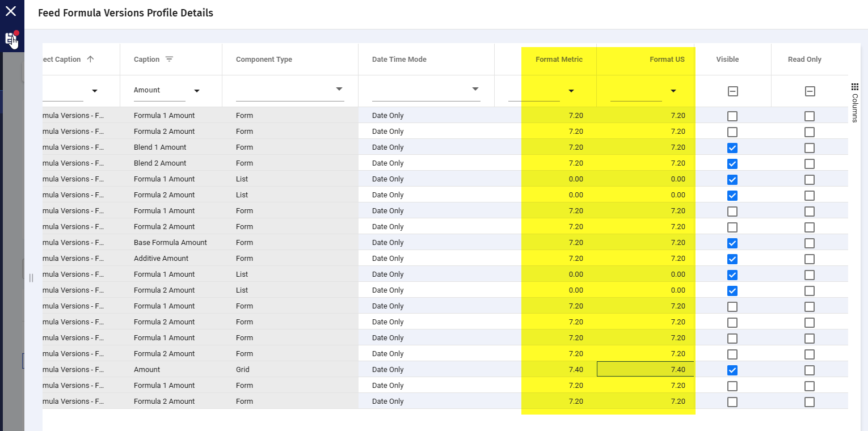Click Format US value for Blend 2 Amount
868x431 pixels.
coord(678,163)
